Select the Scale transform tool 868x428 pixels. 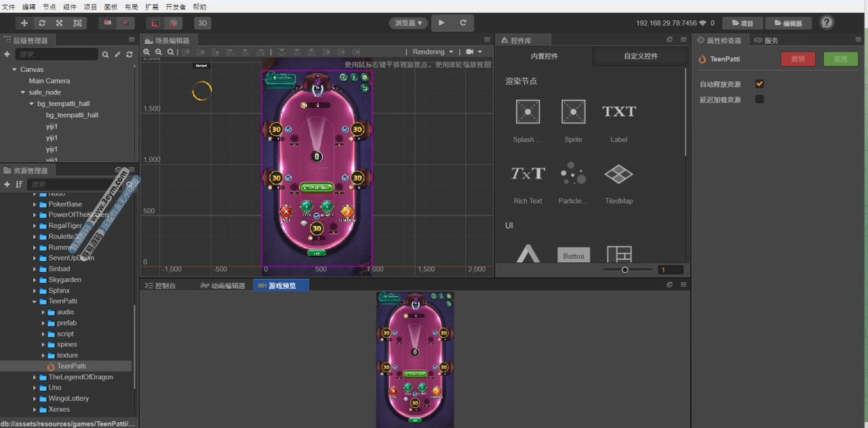pyautogui.click(x=60, y=23)
